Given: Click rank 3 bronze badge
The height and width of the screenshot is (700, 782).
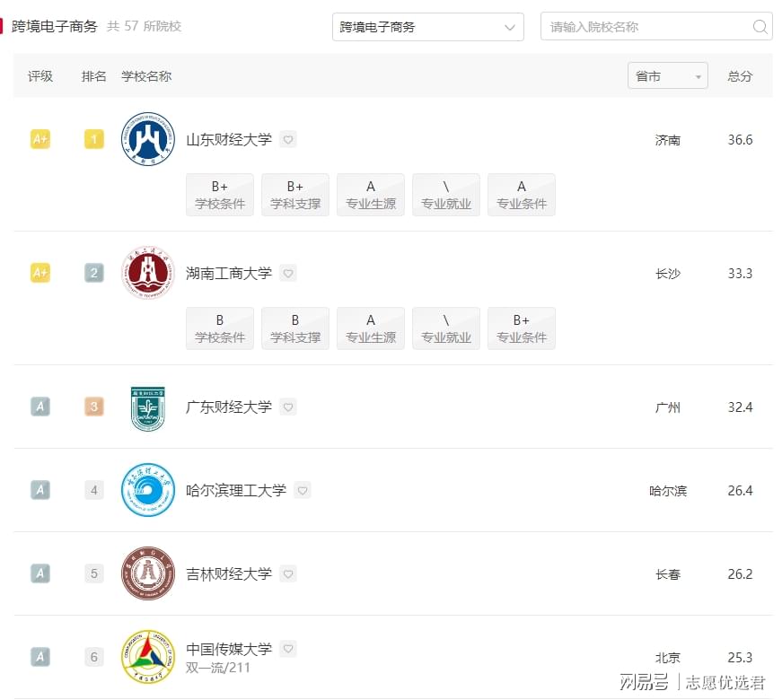Looking at the screenshot, I should coord(94,407).
